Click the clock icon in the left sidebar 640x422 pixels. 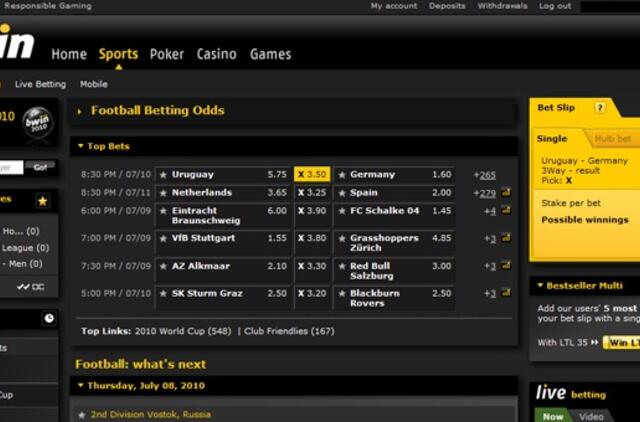49,318
